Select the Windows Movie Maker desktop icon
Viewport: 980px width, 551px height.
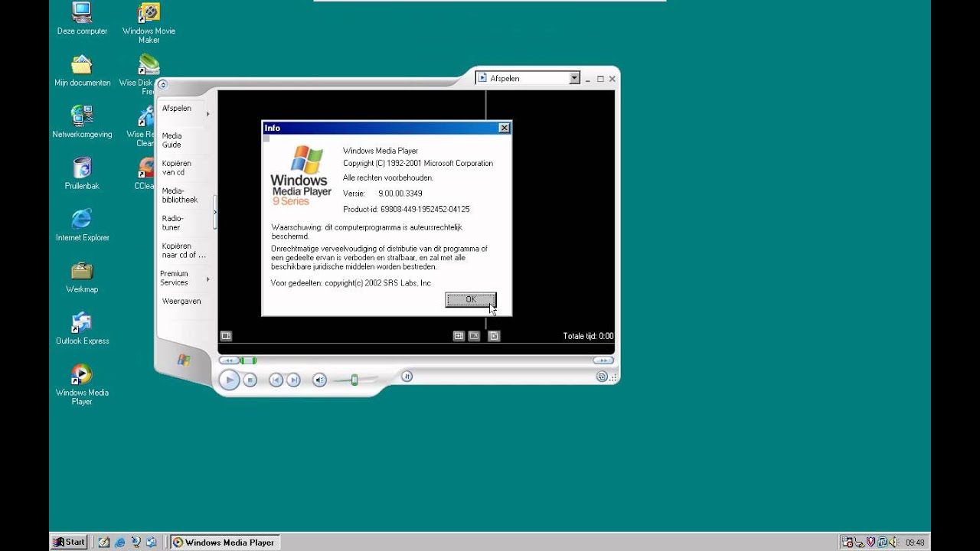pyautogui.click(x=149, y=23)
